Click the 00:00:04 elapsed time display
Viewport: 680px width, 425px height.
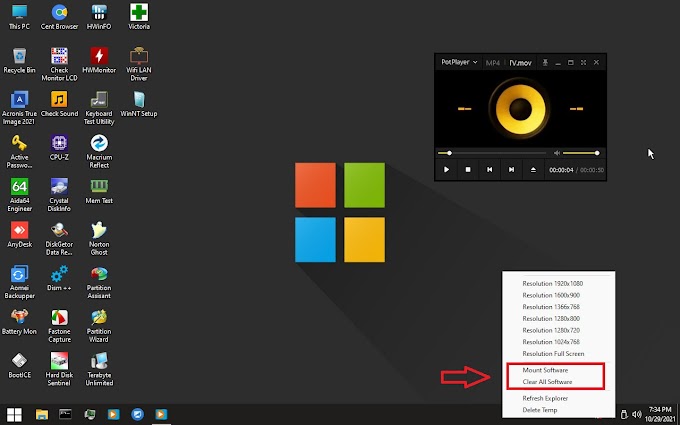tap(561, 170)
